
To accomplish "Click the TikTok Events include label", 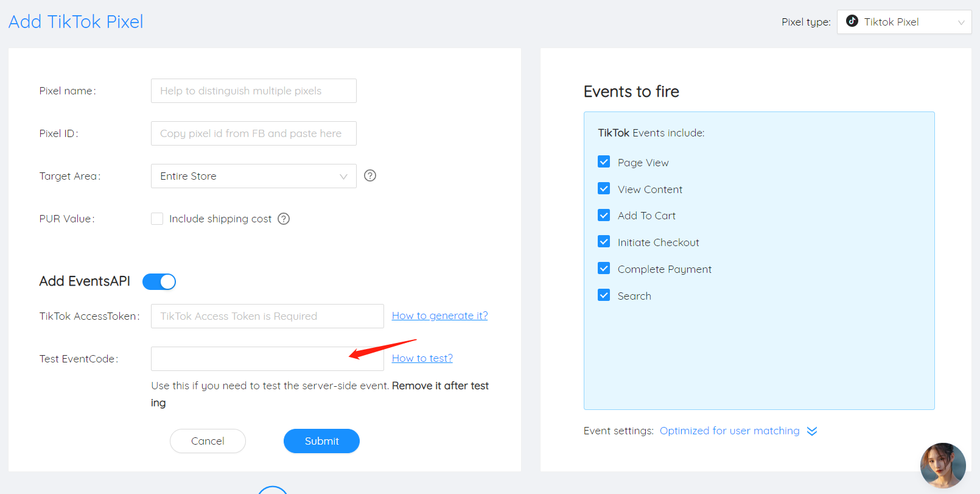I will tap(651, 133).
